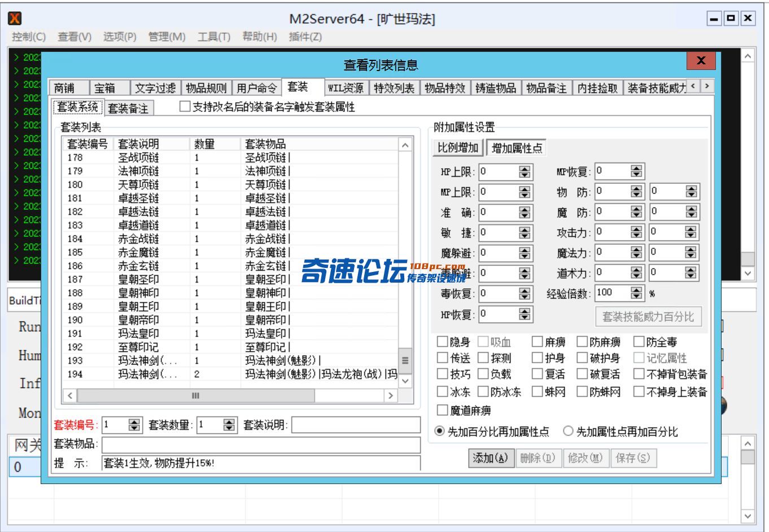This screenshot has height=532, width=769.
Task: Click the 添加(A) button
Action: tap(490, 458)
